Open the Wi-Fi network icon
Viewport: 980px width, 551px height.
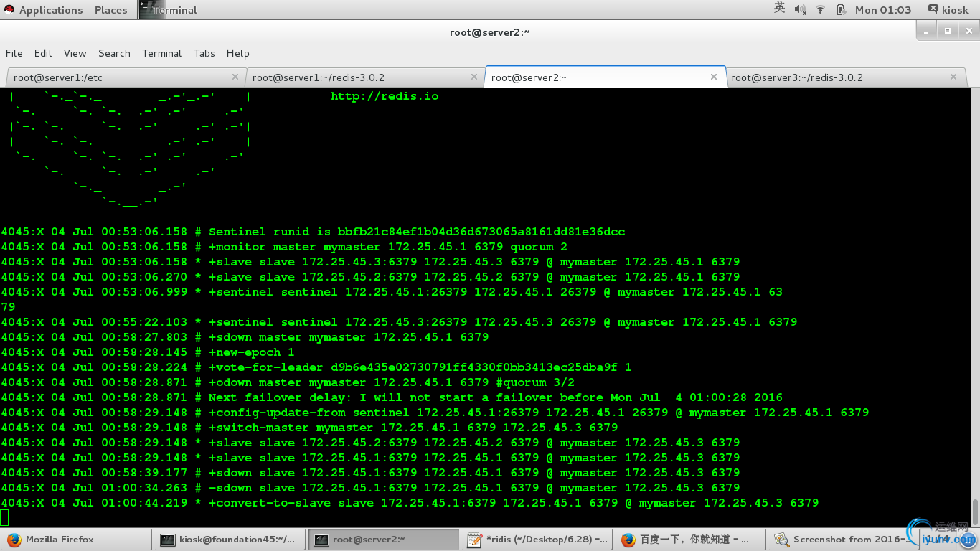coord(820,10)
